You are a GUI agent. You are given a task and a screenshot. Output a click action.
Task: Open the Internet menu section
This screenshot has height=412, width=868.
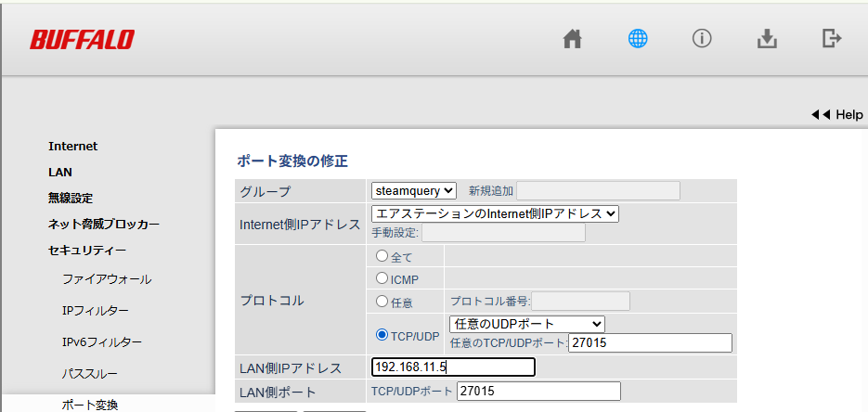[x=73, y=146]
